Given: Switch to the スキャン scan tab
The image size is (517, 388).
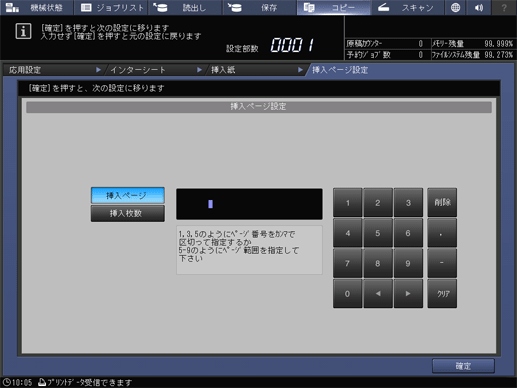Looking at the screenshot, I should 408,7.
